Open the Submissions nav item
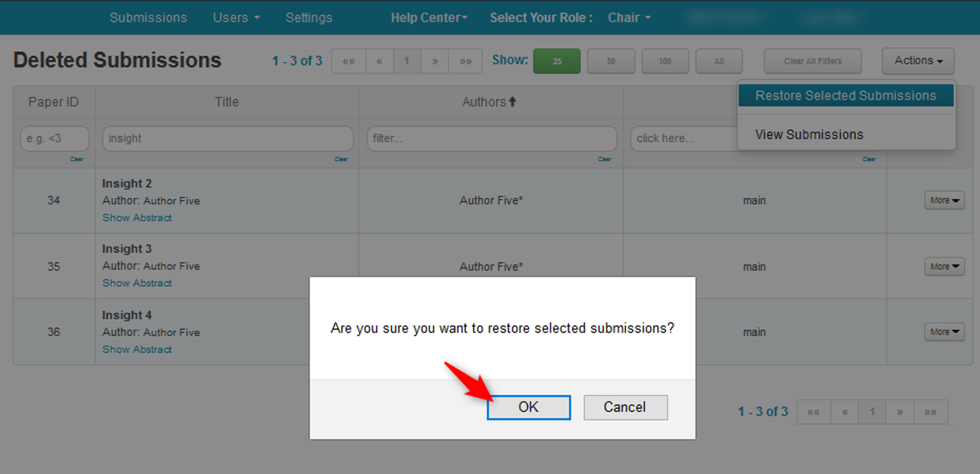This screenshot has height=474, width=980. click(148, 18)
